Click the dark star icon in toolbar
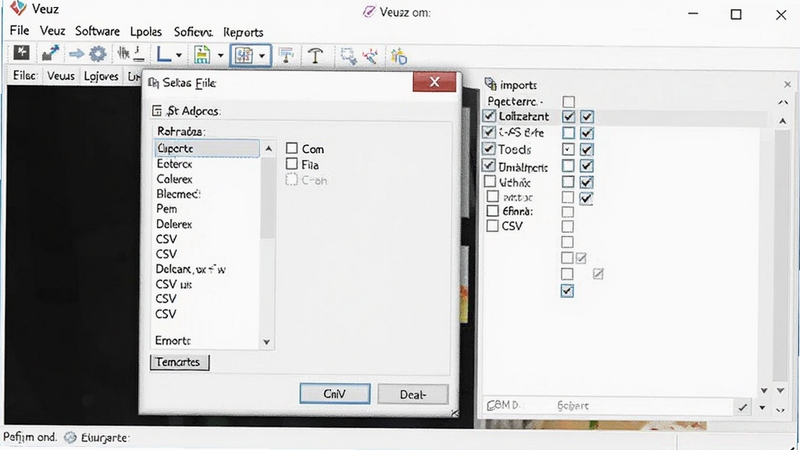800x450 pixels. click(x=21, y=53)
